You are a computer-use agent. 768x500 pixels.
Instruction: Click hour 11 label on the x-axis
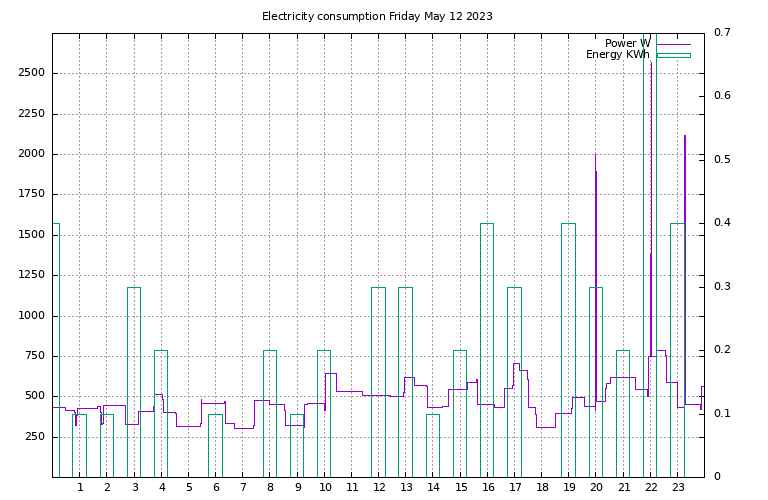352,487
